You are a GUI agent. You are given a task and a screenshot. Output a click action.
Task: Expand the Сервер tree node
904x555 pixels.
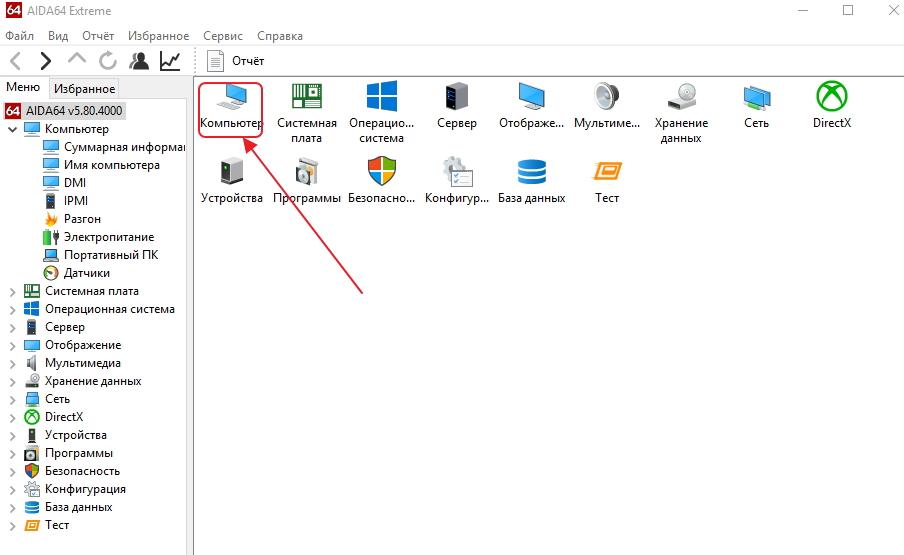13,327
